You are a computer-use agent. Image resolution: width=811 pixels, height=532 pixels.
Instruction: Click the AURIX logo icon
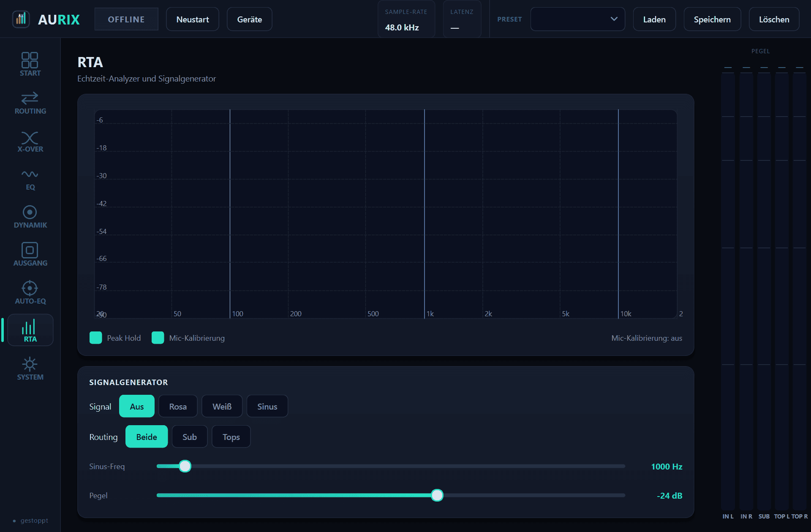(21, 19)
